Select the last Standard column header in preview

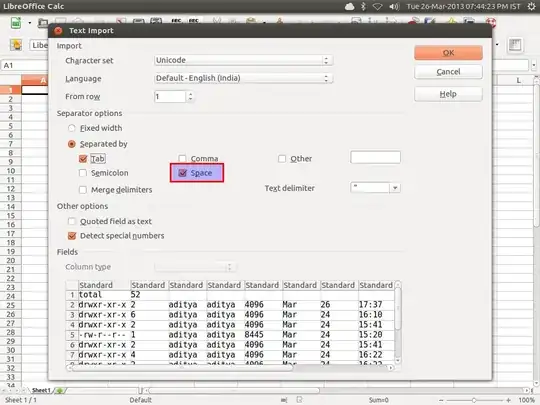(376, 285)
